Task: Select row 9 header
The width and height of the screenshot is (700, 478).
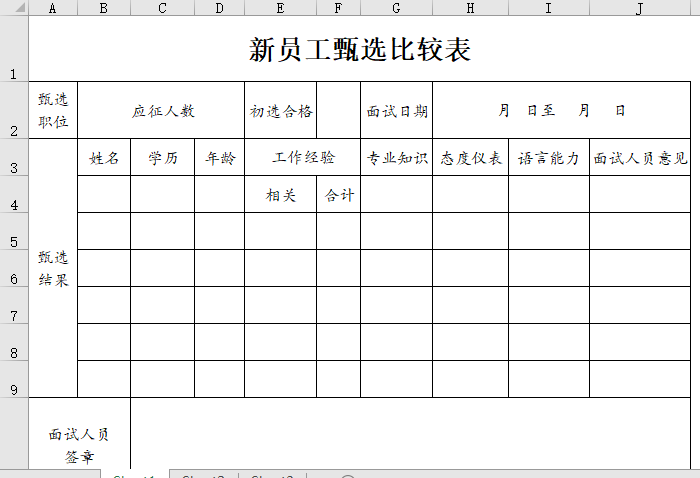Action: pos(14,379)
